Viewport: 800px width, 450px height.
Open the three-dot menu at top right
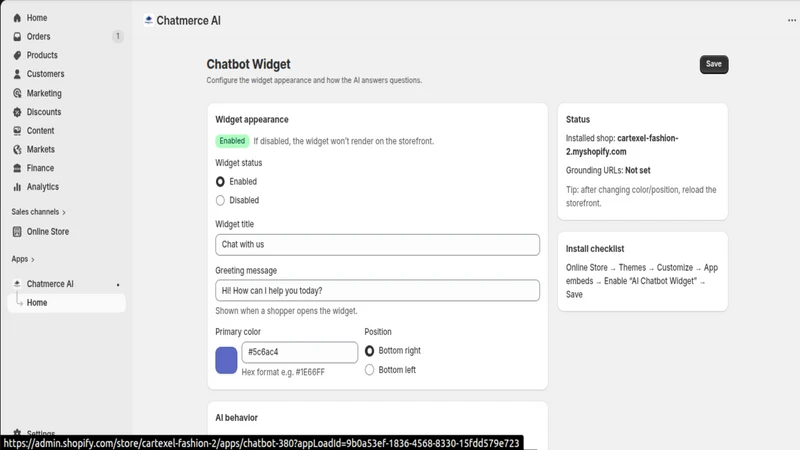(791, 20)
